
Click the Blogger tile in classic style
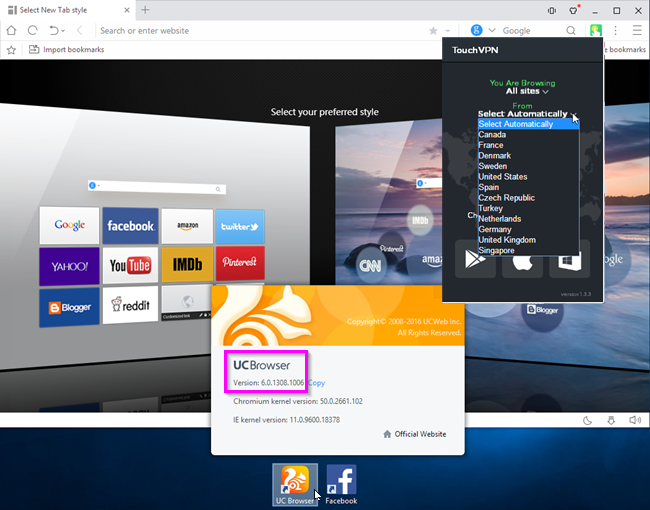(69, 307)
